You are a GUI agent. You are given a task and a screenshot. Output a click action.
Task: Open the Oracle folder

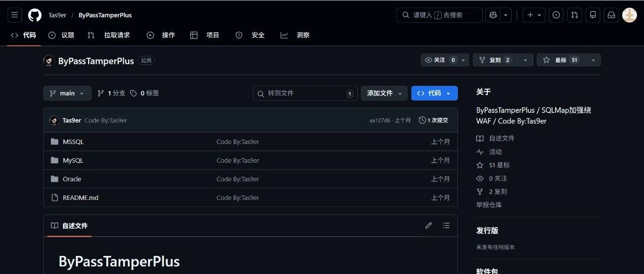coord(72,179)
